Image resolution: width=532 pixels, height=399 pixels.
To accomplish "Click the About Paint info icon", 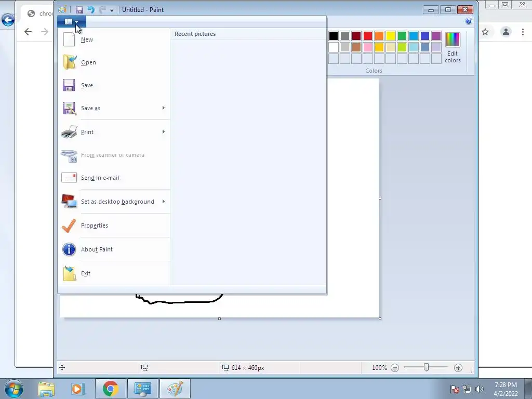I will (69, 249).
